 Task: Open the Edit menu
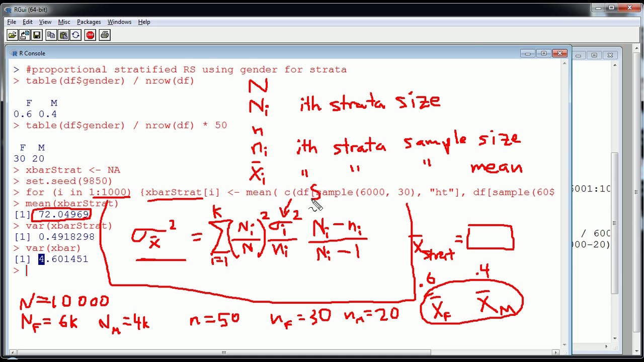click(28, 22)
